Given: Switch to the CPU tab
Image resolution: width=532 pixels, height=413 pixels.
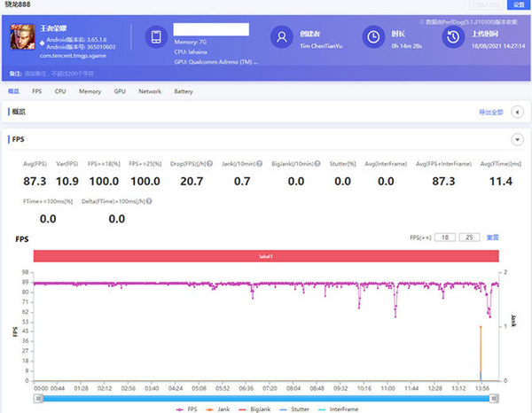Looking at the screenshot, I should [60, 91].
